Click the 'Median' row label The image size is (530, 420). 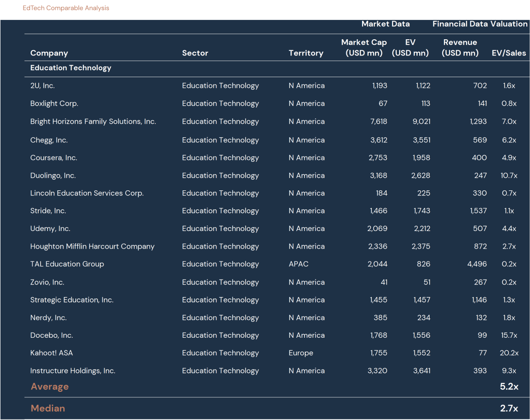(48, 408)
